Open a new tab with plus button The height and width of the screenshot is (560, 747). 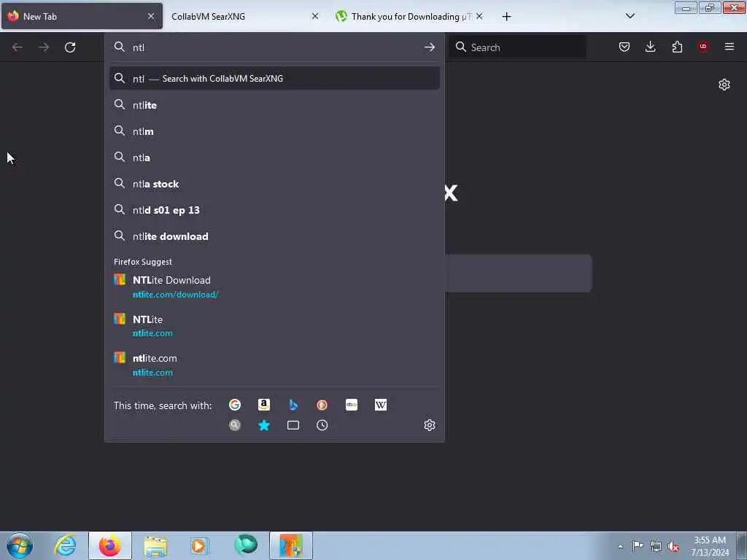[506, 17]
